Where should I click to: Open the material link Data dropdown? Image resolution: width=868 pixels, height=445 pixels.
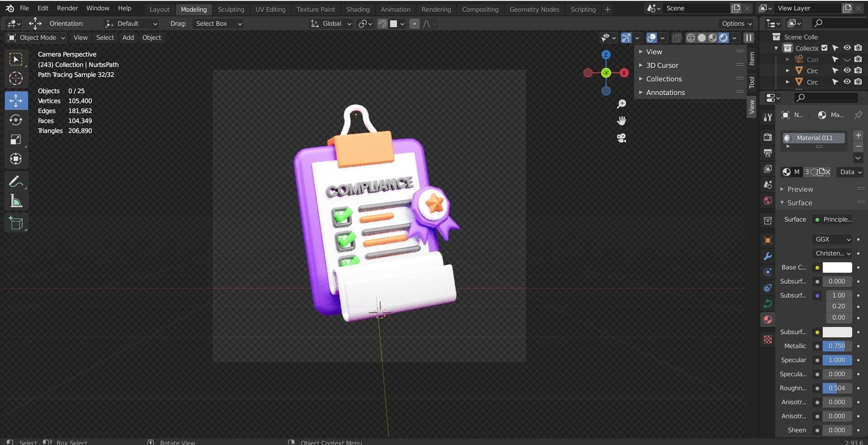850,172
